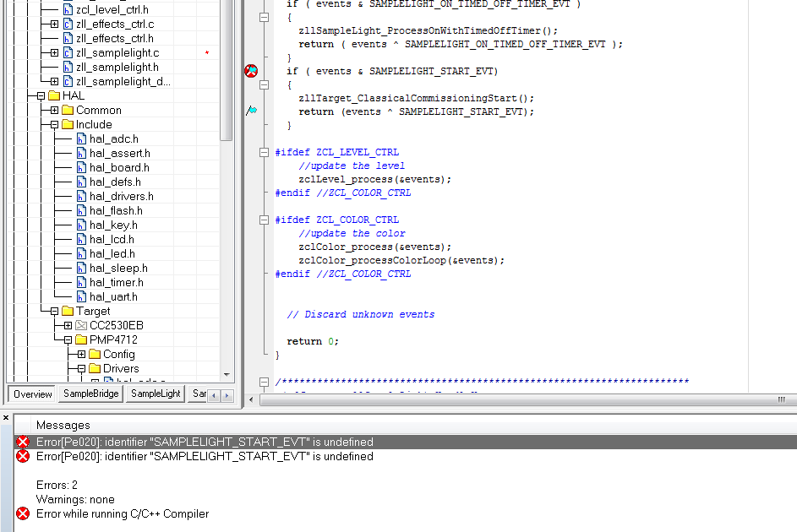Select the second Pe020 error icon

tap(23, 456)
